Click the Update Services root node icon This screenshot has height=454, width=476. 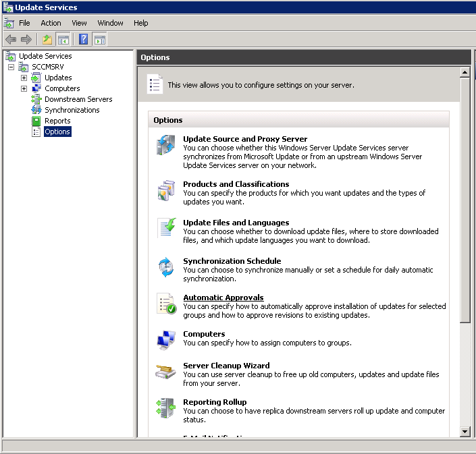(10, 56)
